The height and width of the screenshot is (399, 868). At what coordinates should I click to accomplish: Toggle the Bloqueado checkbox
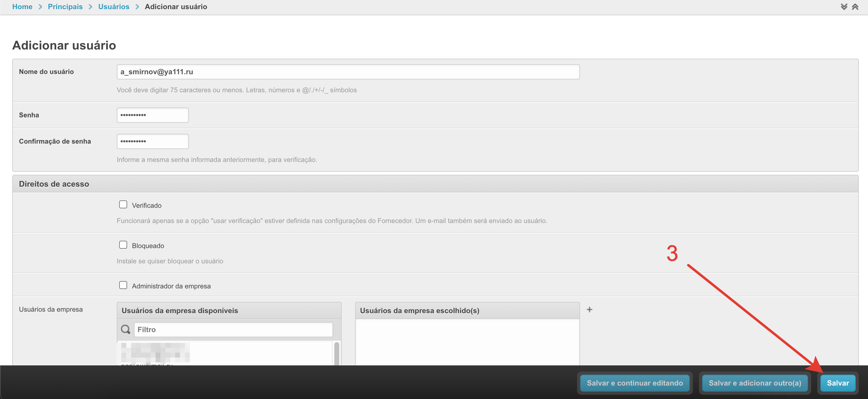coord(123,245)
